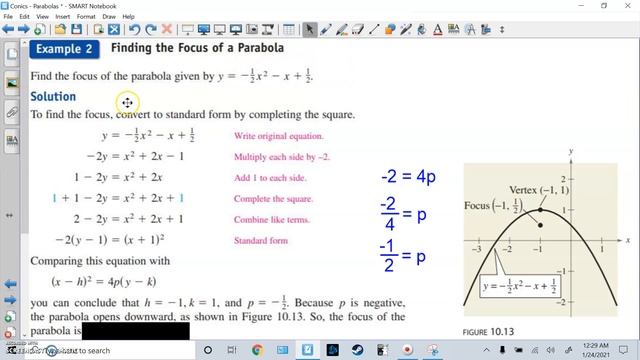Show hidden system tray icons chevron
640x360 pixels.
[x=486, y=350]
